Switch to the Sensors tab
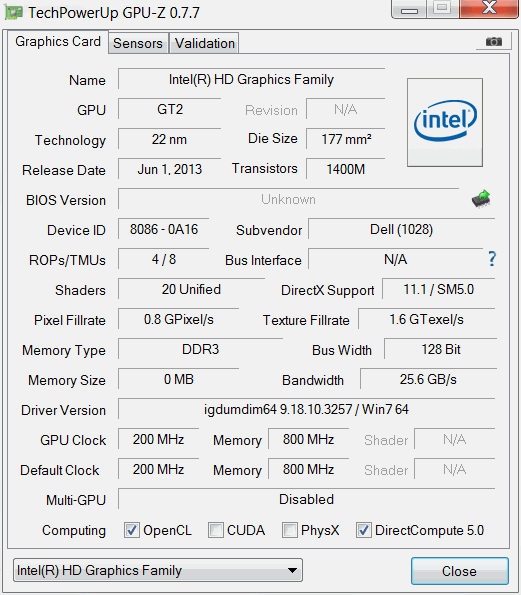The image size is (521, 595). [x=138, y=43]
